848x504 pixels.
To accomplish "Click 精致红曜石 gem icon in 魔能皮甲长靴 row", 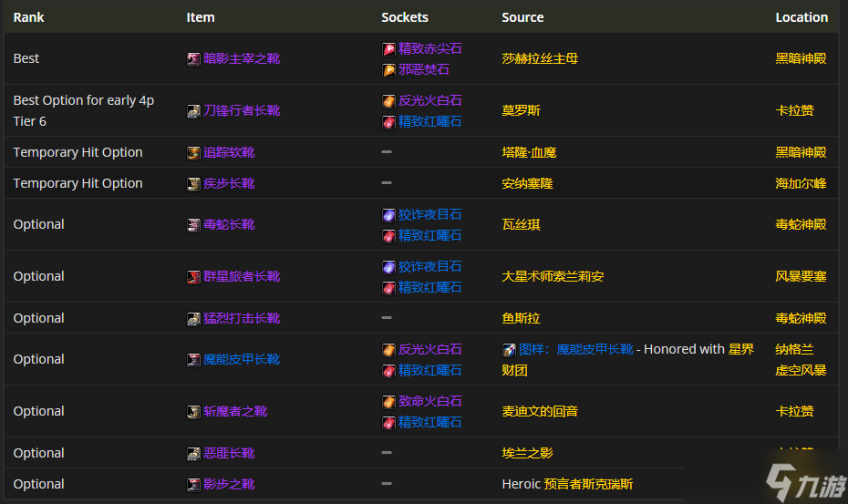I will [388, 371].
